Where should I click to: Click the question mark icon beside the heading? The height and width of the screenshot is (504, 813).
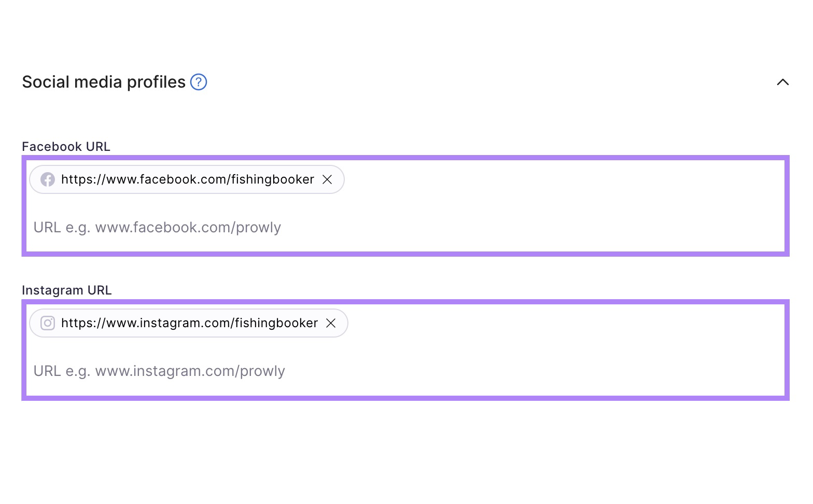198,81
